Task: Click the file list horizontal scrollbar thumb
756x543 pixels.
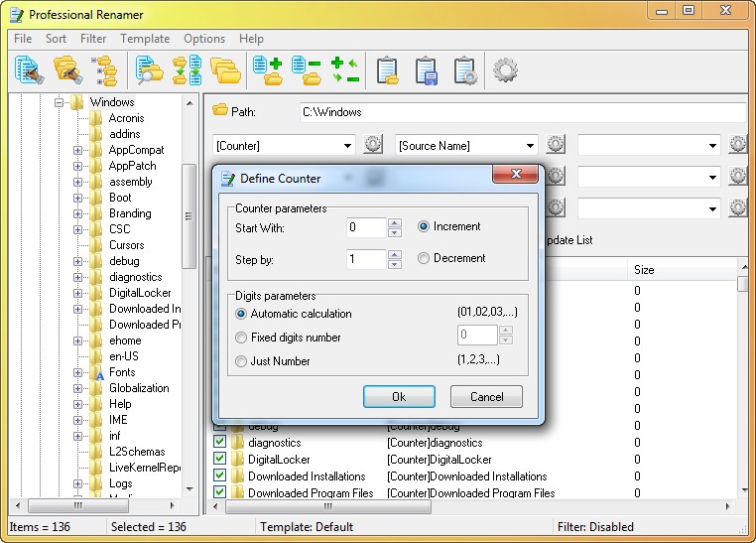Action: click(328, 506)
